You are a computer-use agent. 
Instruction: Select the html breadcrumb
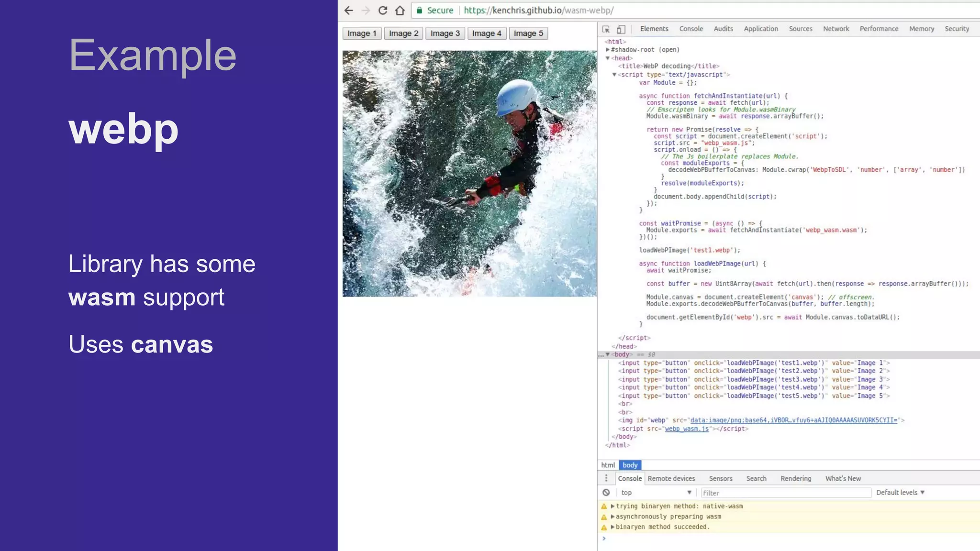tap(608, 465)
